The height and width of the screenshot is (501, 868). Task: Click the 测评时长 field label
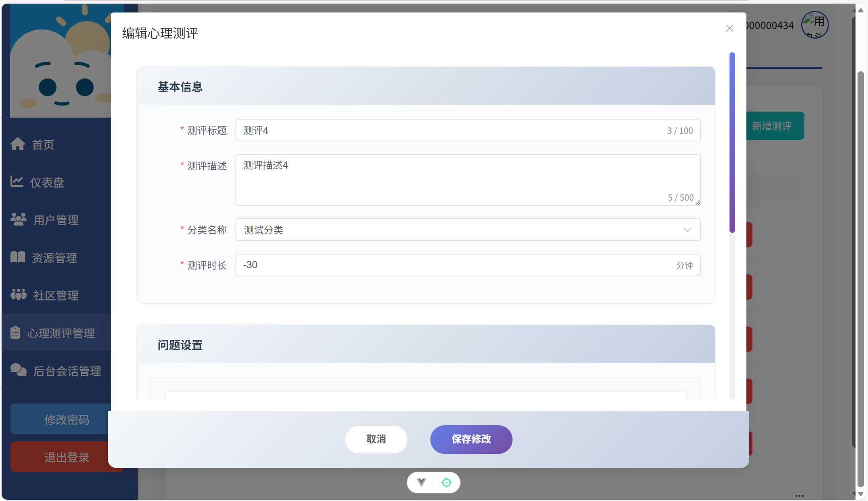[207, 265]
